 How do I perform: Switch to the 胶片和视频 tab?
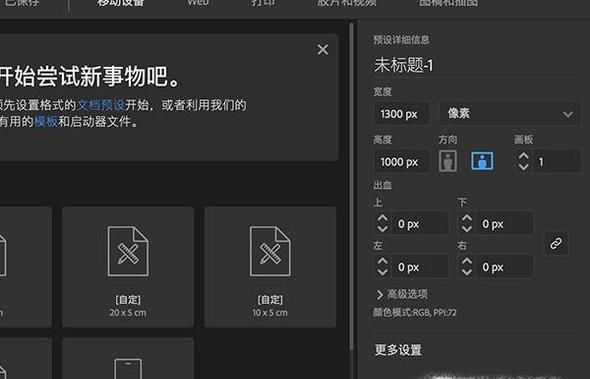pos(347,3)
